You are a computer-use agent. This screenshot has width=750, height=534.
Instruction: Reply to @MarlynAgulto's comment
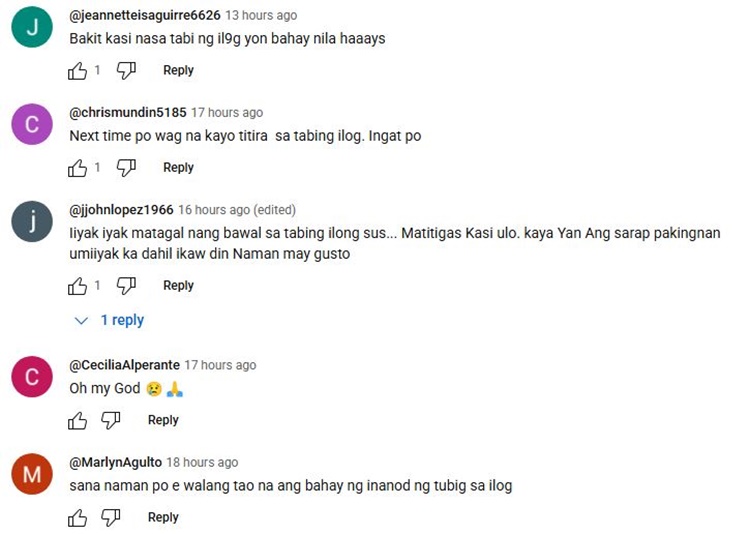[x=163, y=517]
